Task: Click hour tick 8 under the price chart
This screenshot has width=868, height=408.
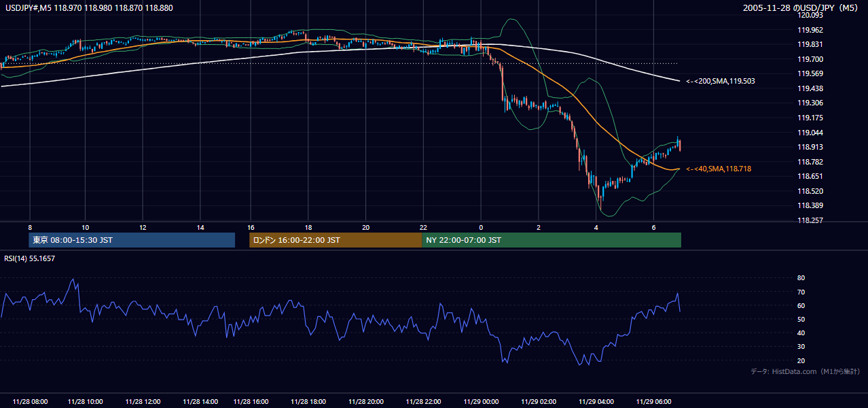Action: tap(30, 227)
